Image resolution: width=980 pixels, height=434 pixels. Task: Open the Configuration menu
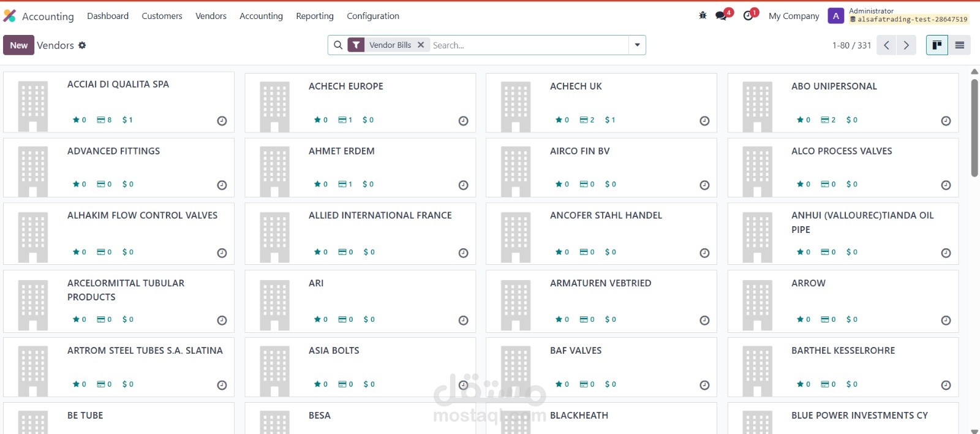click(373, 16)
